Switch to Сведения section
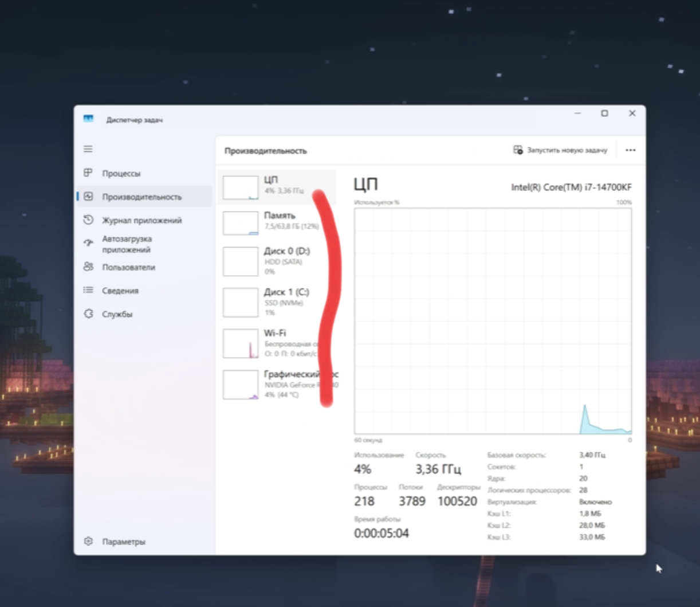The width and height of the screenshot is (700, 607). 144,291
